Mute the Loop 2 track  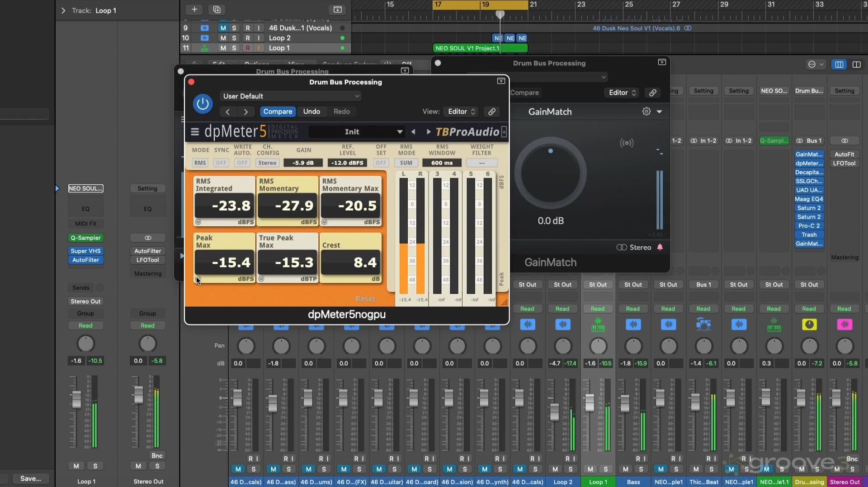coord(223,38)
